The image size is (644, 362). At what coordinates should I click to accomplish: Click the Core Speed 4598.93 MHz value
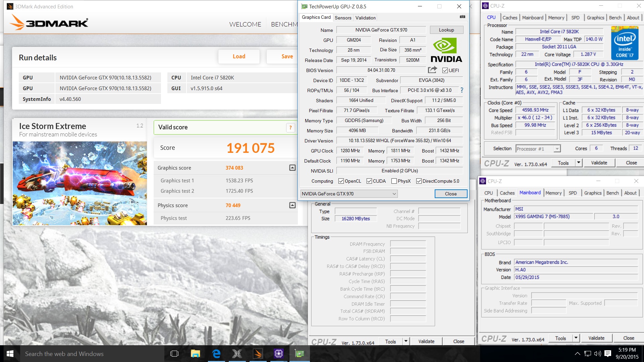[x=535, y=110]
